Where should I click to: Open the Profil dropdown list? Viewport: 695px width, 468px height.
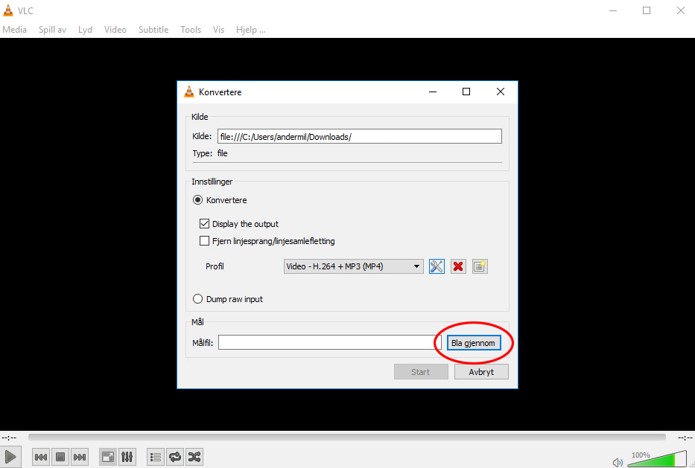click(x=353, y=266)
